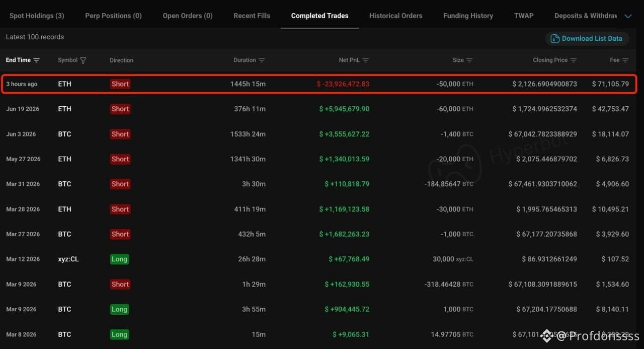Click the Mar 8 2026 end time cell

pyautogui.click(x=21, y=334)
